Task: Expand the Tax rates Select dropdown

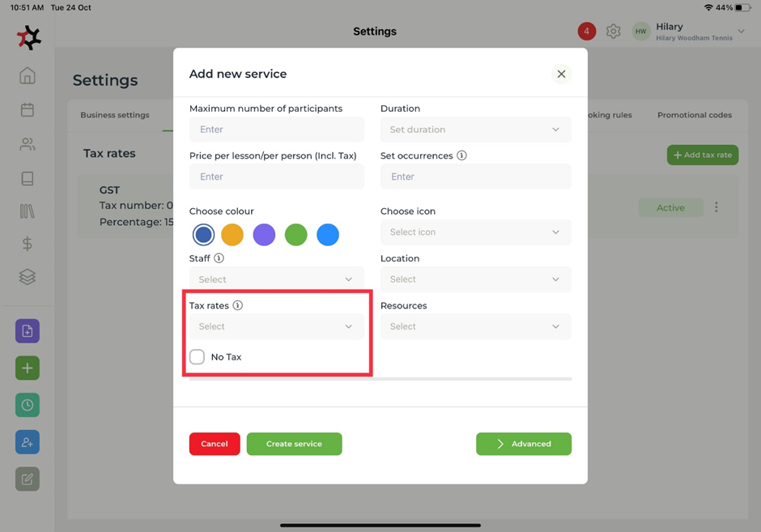Action: click(276, 326)
